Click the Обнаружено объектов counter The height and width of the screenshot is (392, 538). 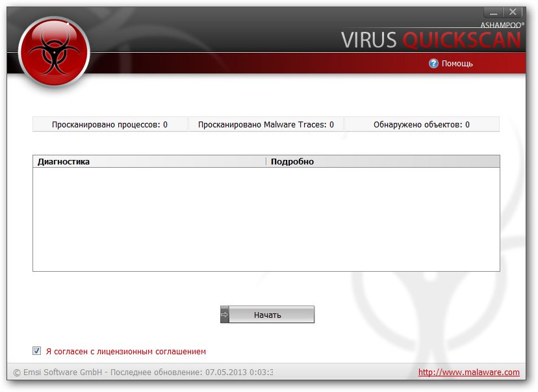[422, 125]
